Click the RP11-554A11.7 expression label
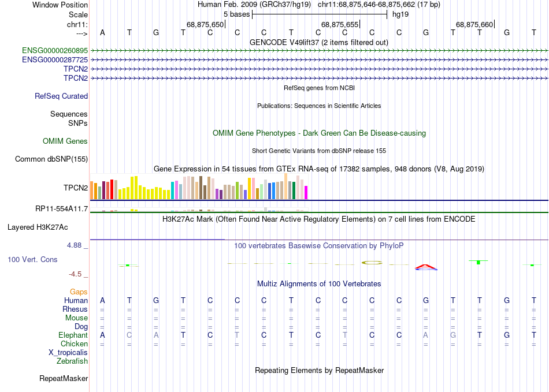The width and height of the screenshot is (549, 392). pyautogui.click(x=62, y=209)
